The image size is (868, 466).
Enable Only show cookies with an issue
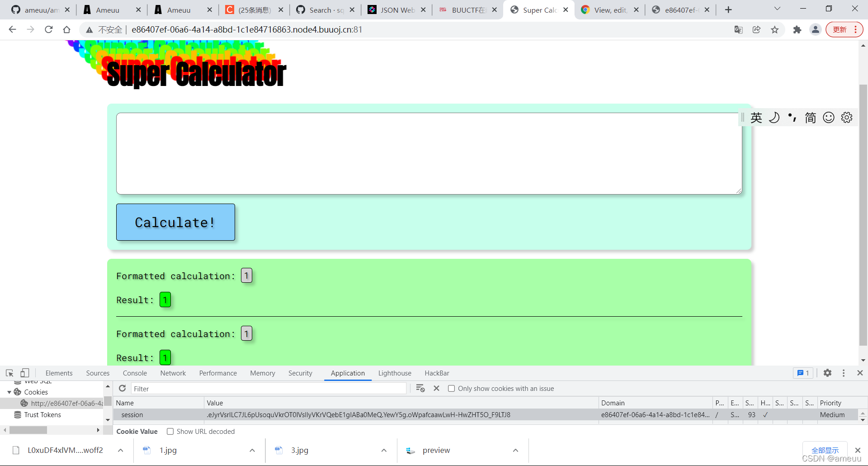[x=451, y=388]
